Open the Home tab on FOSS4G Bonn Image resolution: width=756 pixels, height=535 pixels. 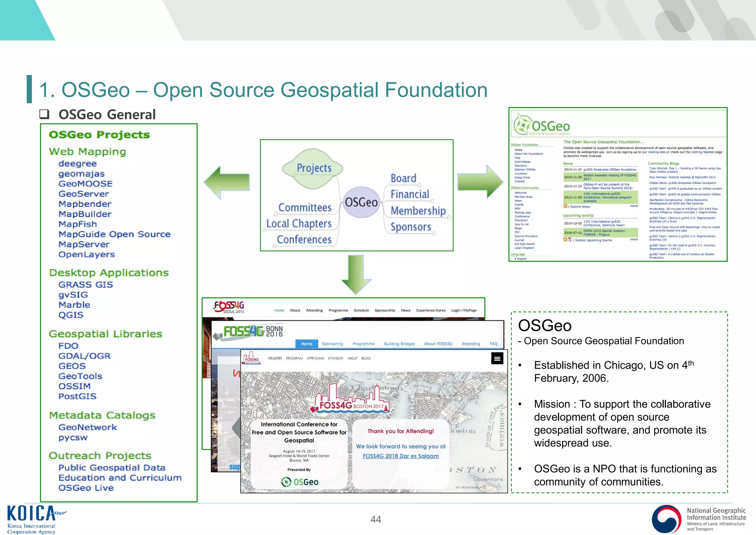[306, 344]
